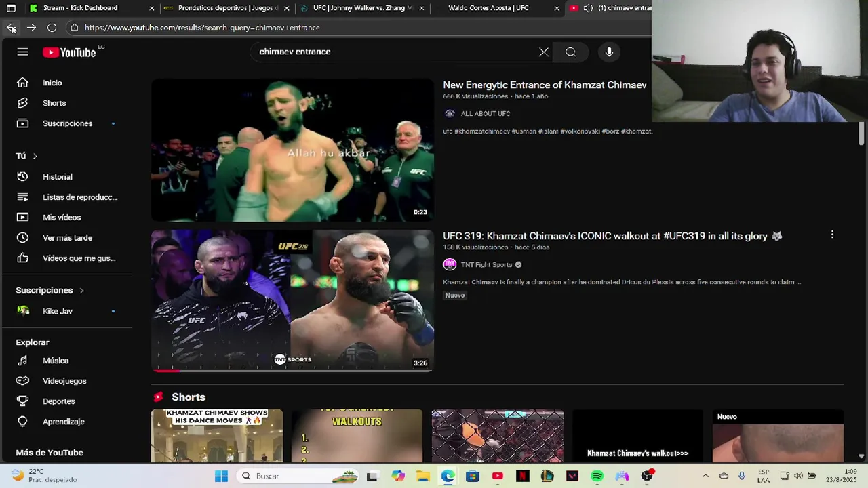Open the YouTube hamburger guide menu
This screenshot has height=488, width=868.
22,52
